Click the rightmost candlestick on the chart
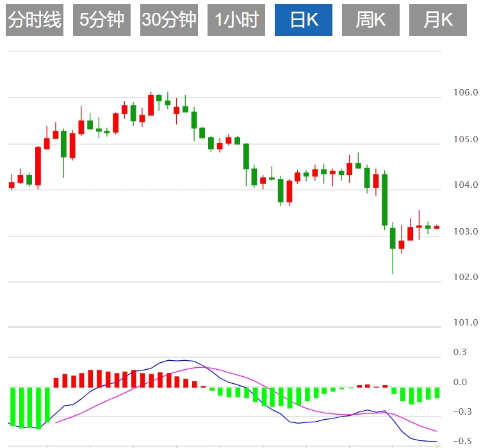This screenshot has width=481, height=448. (437, 227)
